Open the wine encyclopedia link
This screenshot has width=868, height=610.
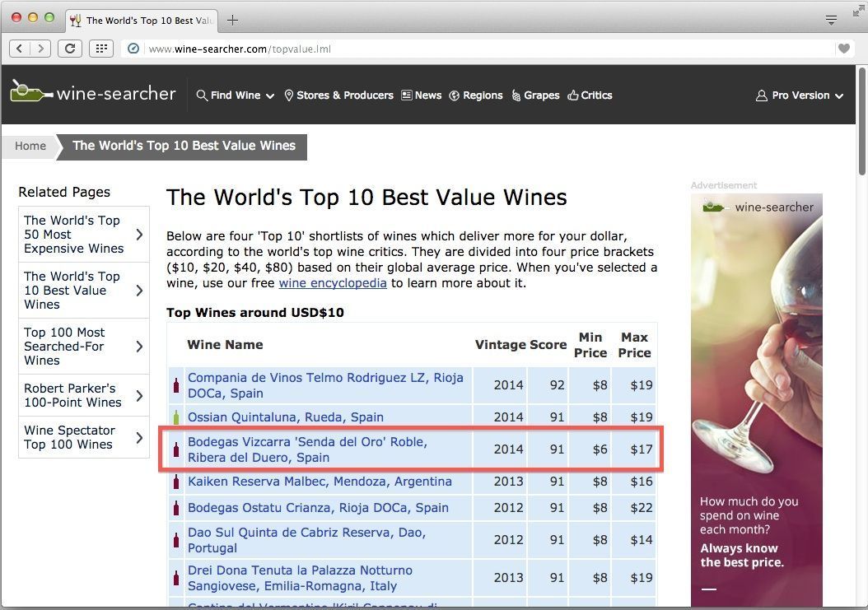(333, 282)
